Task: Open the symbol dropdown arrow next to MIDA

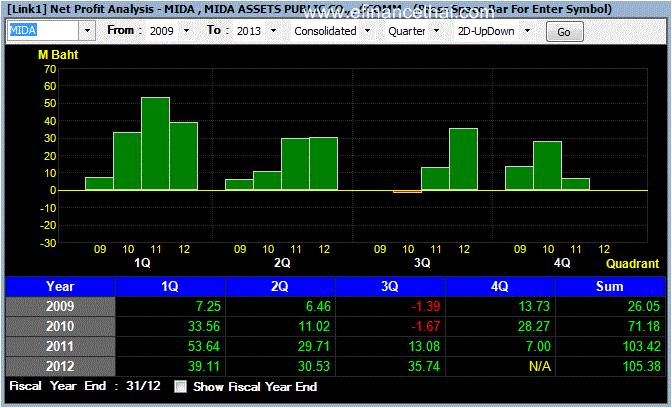Action: [x=87, y=31]
